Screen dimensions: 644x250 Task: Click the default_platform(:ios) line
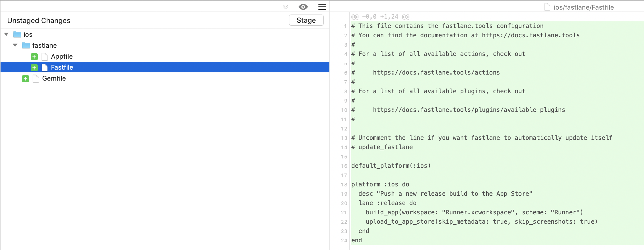tap(391, 166)
